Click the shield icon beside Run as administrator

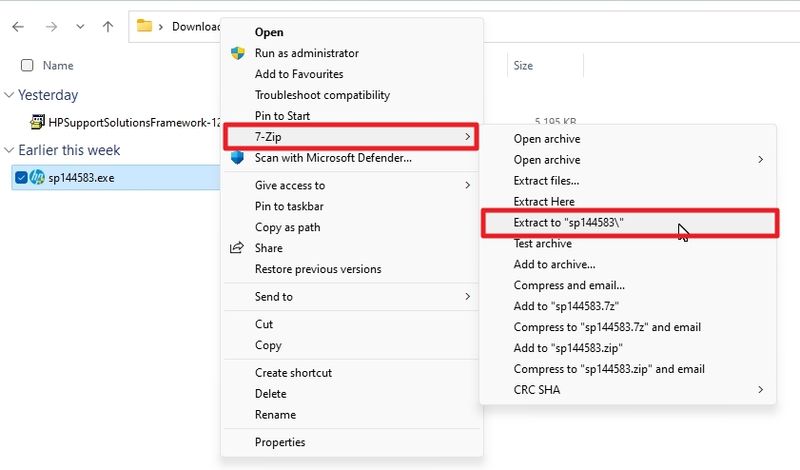click(x=238, y=53)
